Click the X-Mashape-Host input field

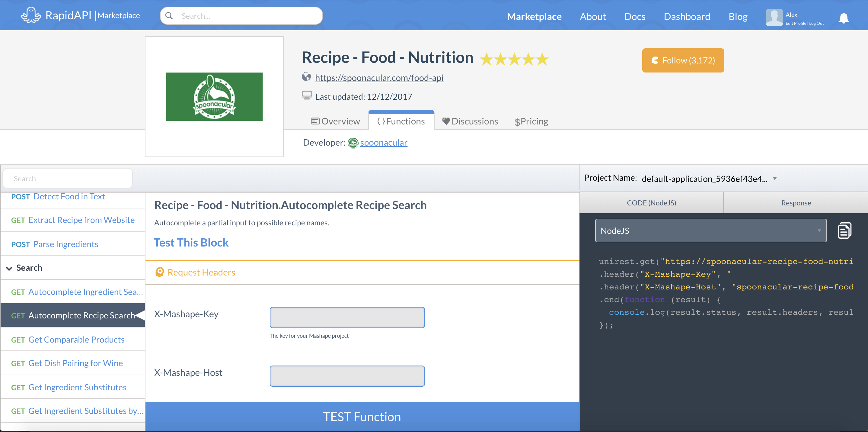pyautogui.click(x=347, y=376)
